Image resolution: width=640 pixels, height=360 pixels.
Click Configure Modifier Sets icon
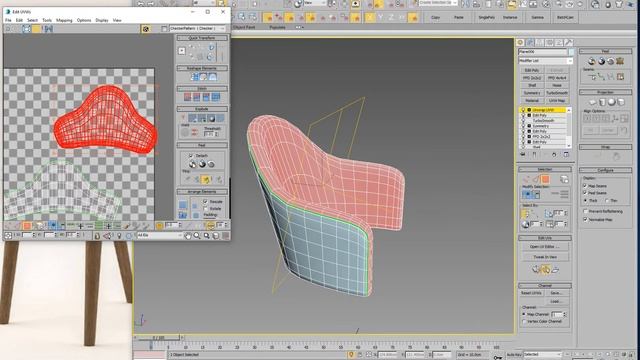pyautogui.click(x=566, y=155)
